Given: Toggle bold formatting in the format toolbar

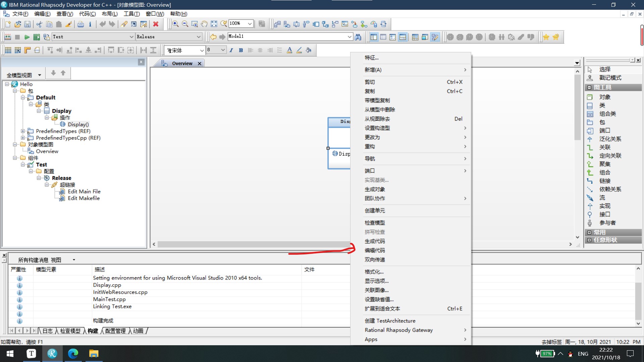Looking at the screenshot, I should click(x=240, y=50).
